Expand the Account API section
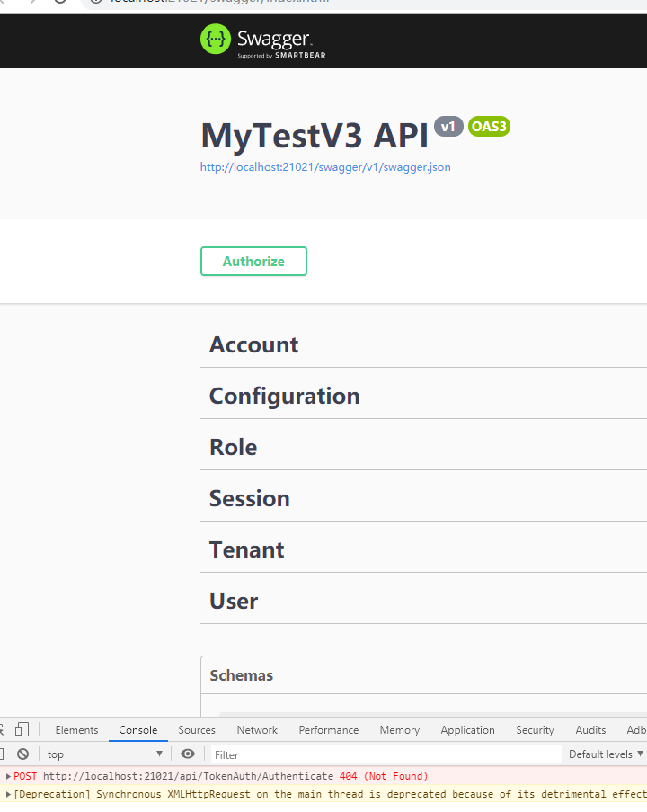The height and width of the screenshot is (812, 647). coord(253,344)
